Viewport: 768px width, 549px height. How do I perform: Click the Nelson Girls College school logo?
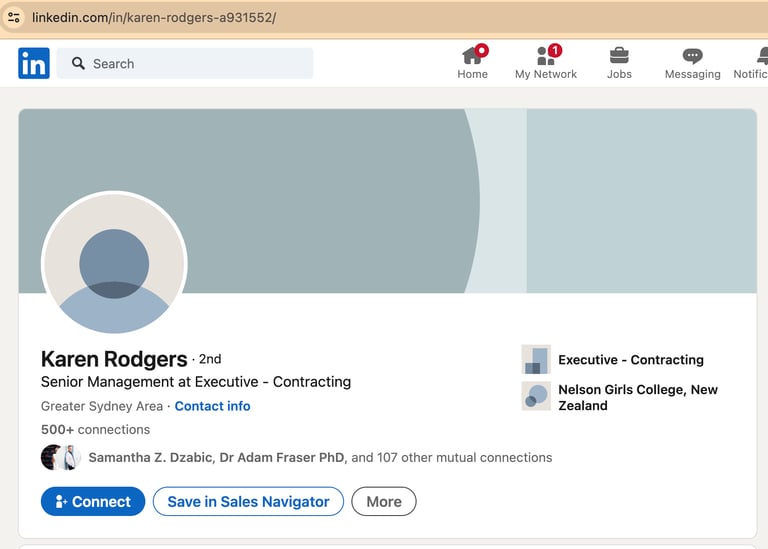(x=536, y=396)
